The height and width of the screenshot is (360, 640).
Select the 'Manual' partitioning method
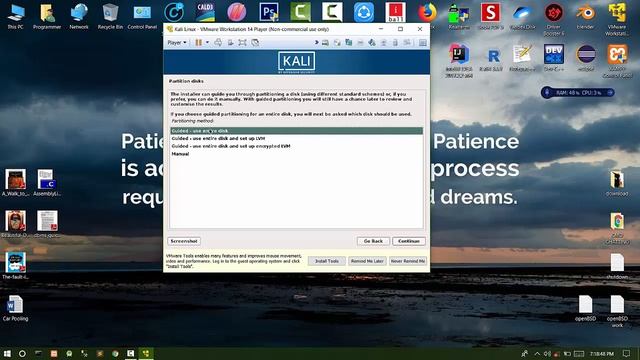[x=296, y=154]
